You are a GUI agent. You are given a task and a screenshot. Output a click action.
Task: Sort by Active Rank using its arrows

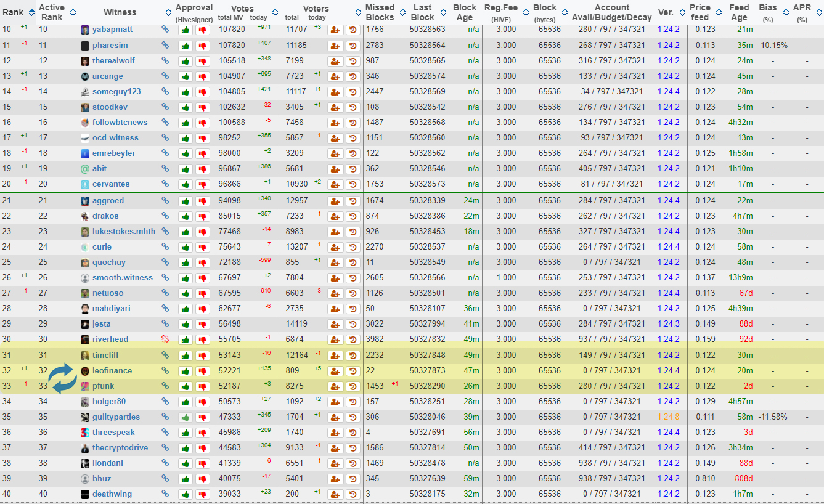point(73,12)
